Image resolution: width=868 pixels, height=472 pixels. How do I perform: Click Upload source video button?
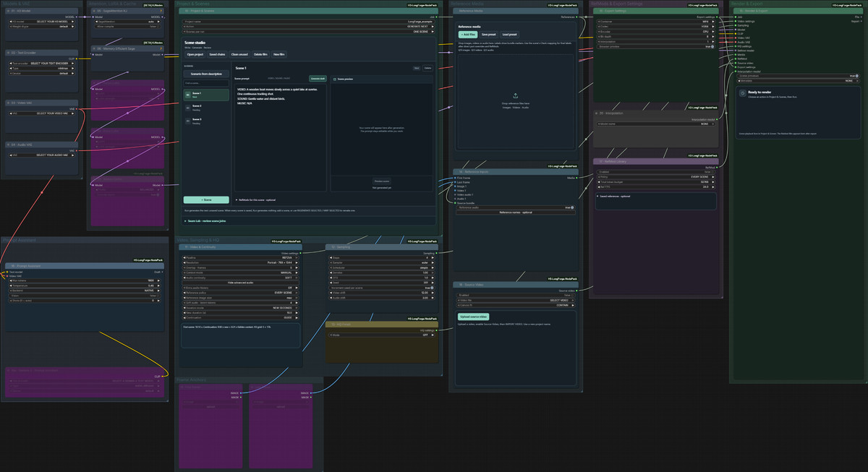[474, 317]
